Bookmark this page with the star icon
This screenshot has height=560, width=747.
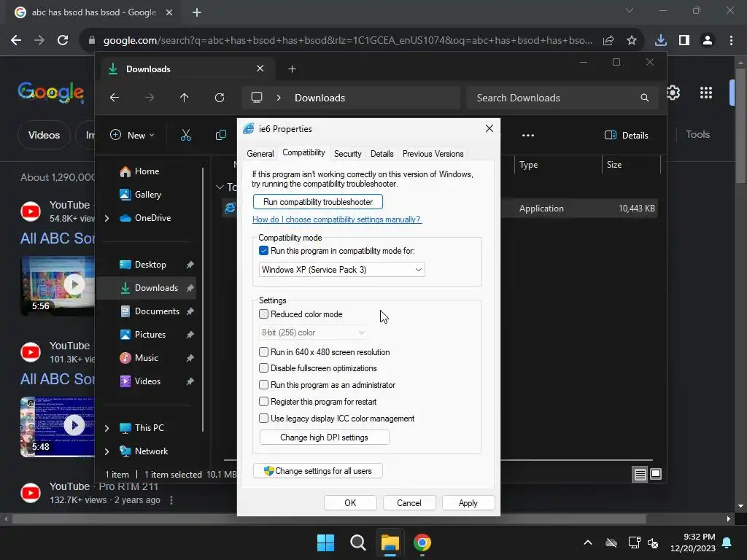coord(632,41)
